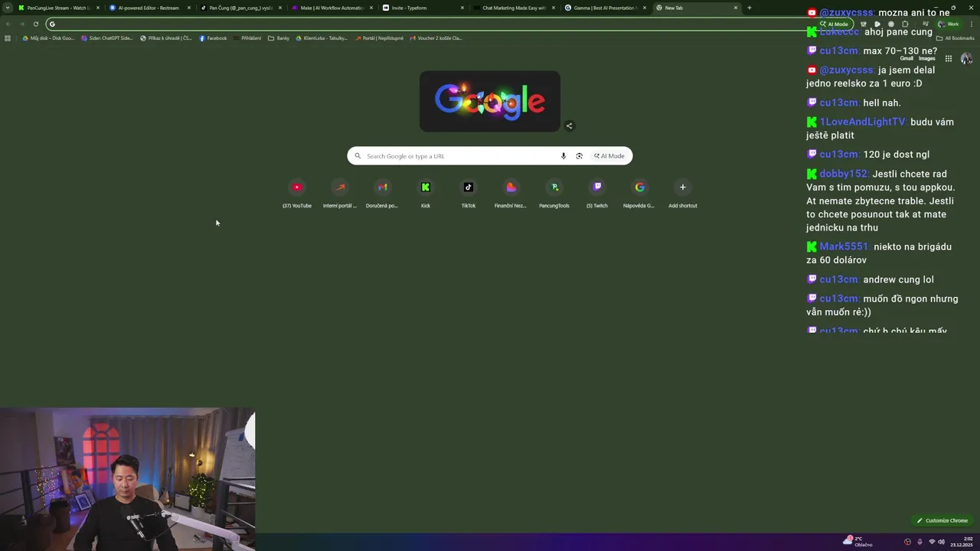Image resolution: width=980 pixels, height=551 pixels.
Task: Switch to Invite - Typeform tab
Action: tap(423, 8)
